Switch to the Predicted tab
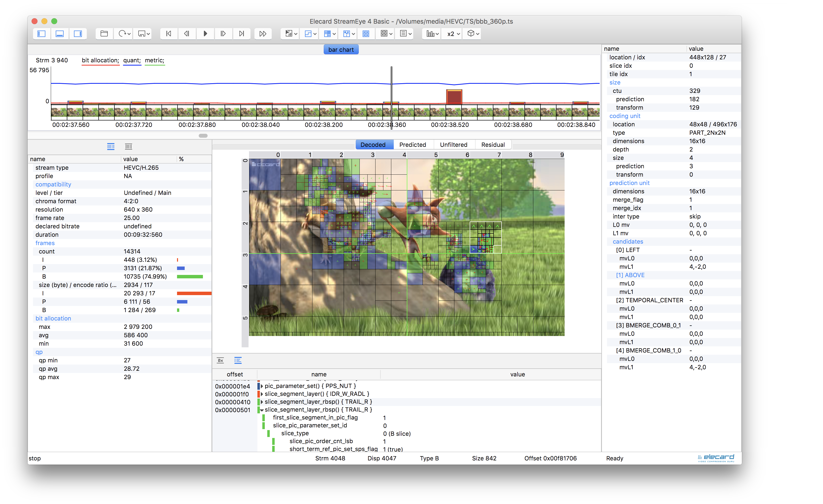Viewport: 823px width, 504px height. pos(413,144)
